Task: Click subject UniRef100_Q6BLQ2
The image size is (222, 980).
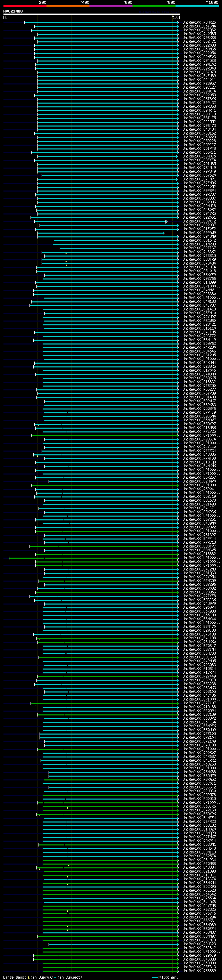Action: click(199, 825)
